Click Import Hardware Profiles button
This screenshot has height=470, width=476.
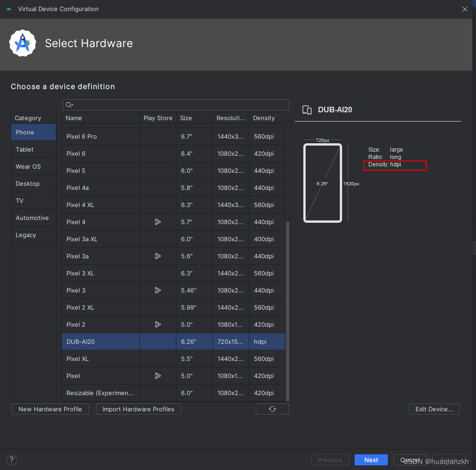139,409
